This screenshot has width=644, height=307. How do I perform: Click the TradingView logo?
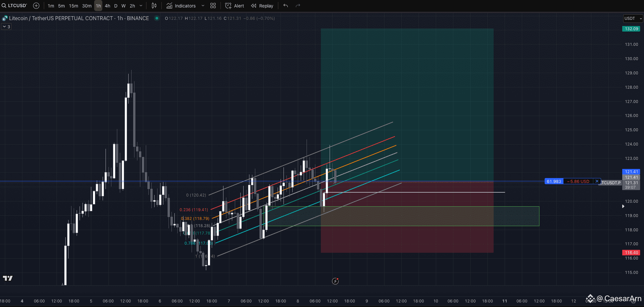[x=8, y=278]
